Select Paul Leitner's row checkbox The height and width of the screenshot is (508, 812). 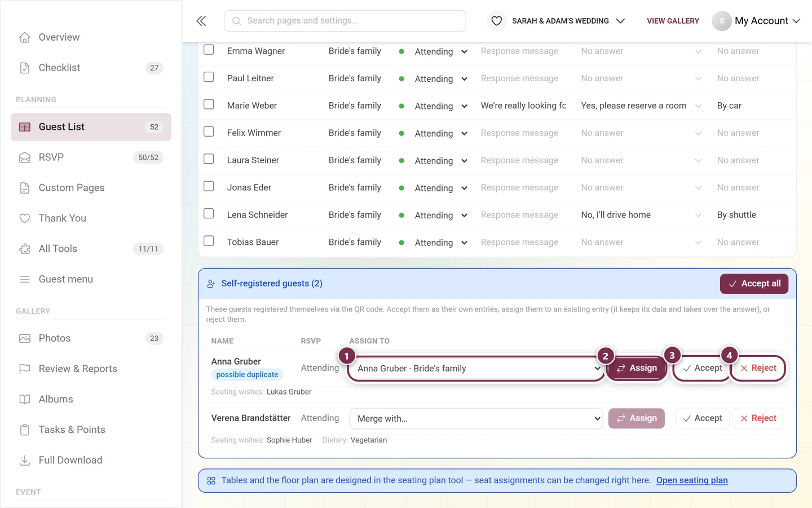click(x=209, y=77)
